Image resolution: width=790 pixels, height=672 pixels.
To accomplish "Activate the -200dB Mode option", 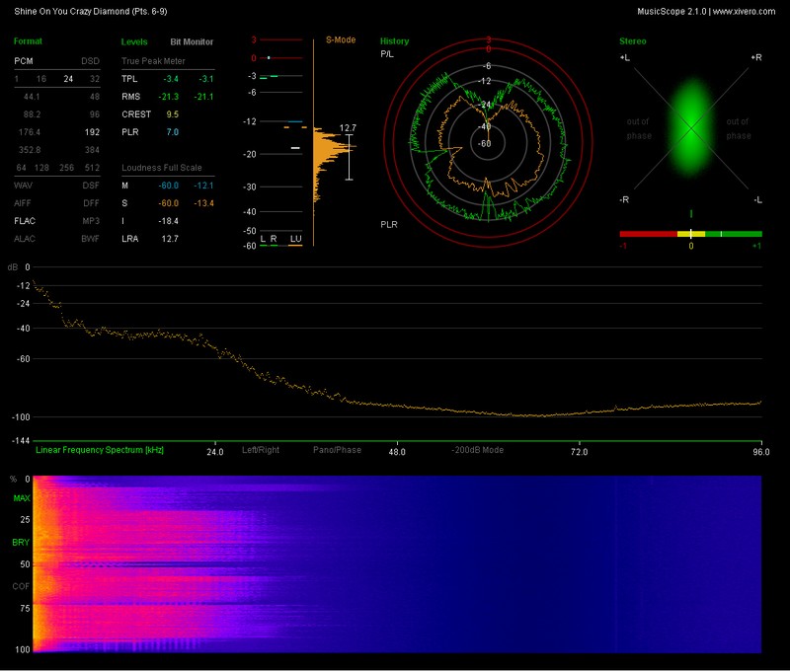I will 478,450.
